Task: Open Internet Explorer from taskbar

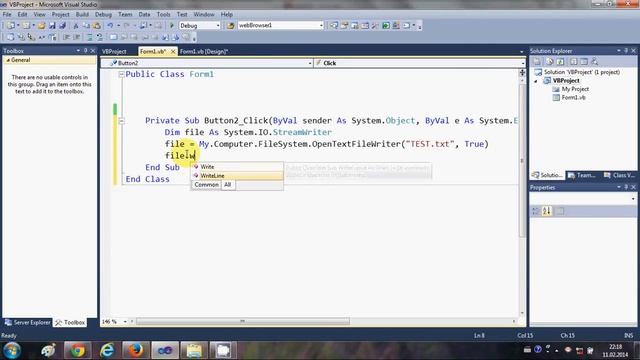Action: pos(107,350)
